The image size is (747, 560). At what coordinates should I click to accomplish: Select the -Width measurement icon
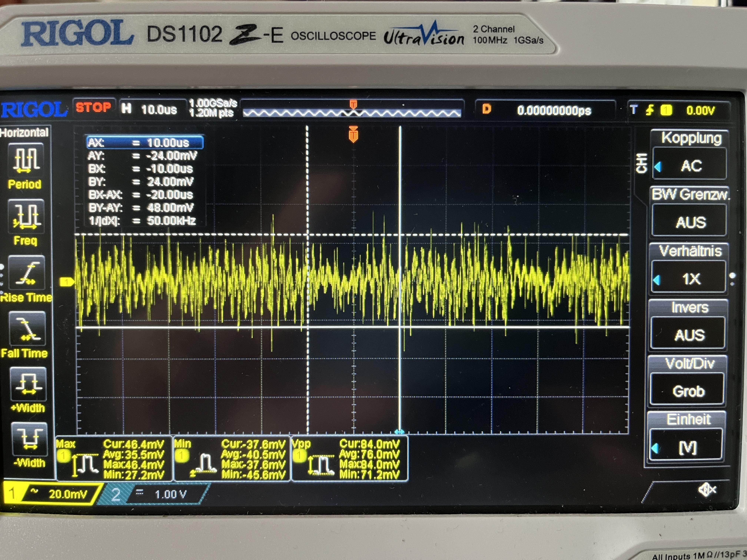pos(29,439)
